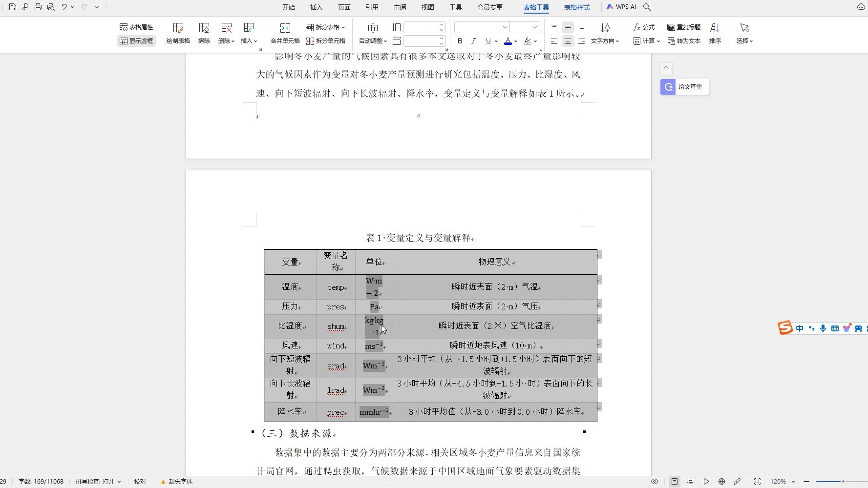The image size is (868, 488).
Task: Apply the blue font color swatch
Action: [508, 41]
